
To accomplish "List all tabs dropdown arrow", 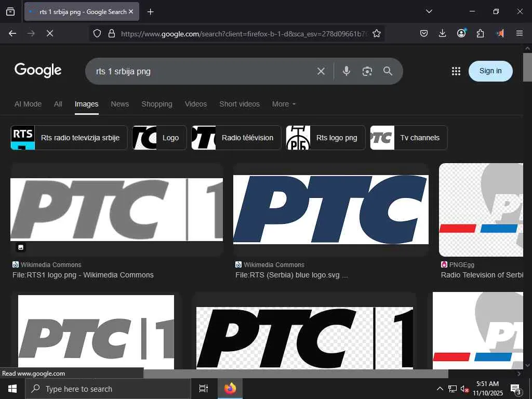I will coord(429,11).
